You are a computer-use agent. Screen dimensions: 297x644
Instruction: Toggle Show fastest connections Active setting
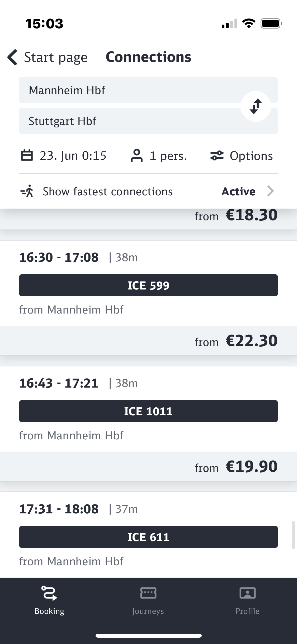(238, 191)
